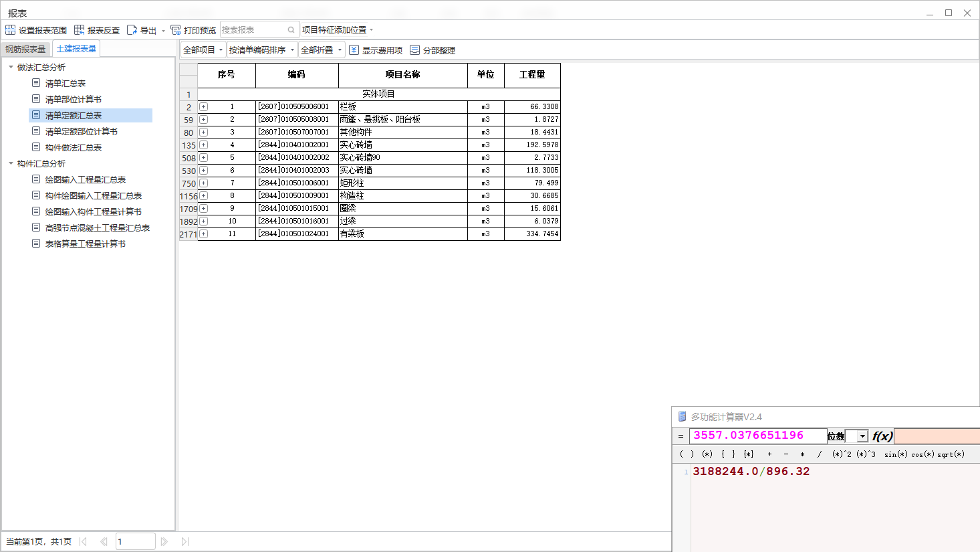This screenshot has height=552, width=980.
Task: Expand row 有梁板 plus box
Action: pyautogui.click(x=203, y=234)
